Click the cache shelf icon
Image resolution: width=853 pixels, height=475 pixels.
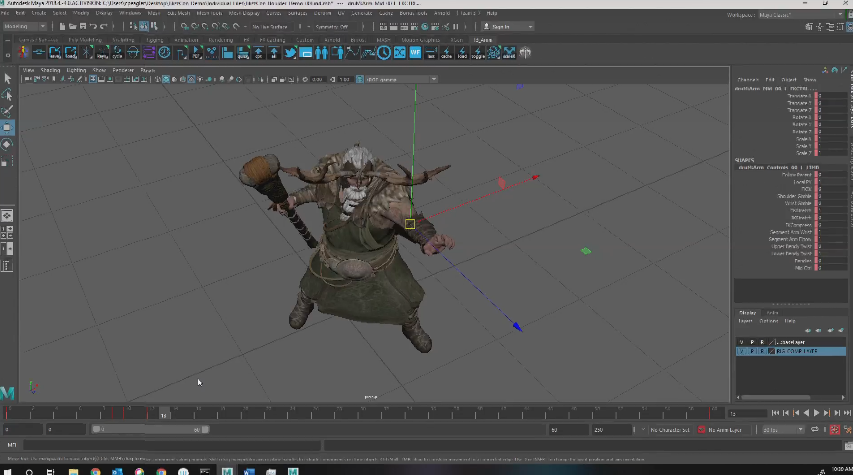[446, 53]
